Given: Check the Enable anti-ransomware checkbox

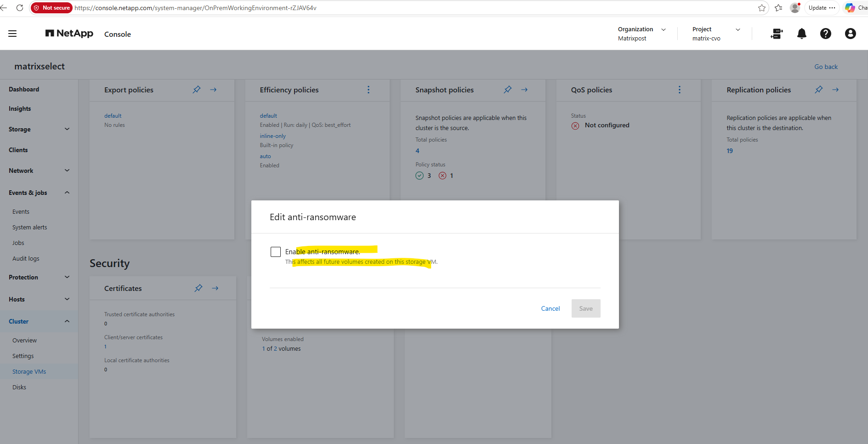Looking at the screenshot, I should tap(276, 252).
